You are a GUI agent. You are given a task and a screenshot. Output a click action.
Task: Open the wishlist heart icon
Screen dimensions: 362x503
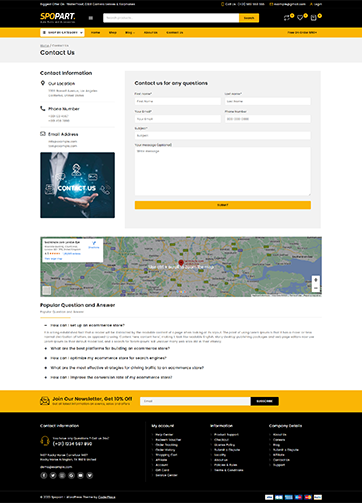point(300,18)
